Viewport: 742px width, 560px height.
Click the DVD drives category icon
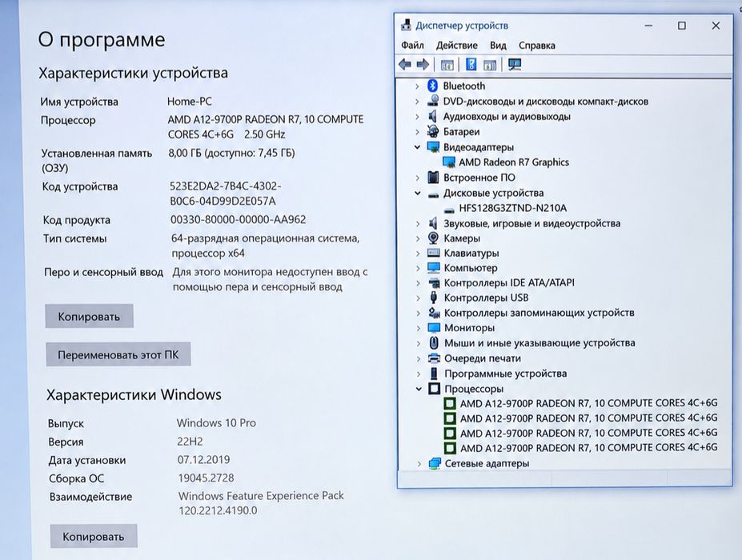(432, 101)
